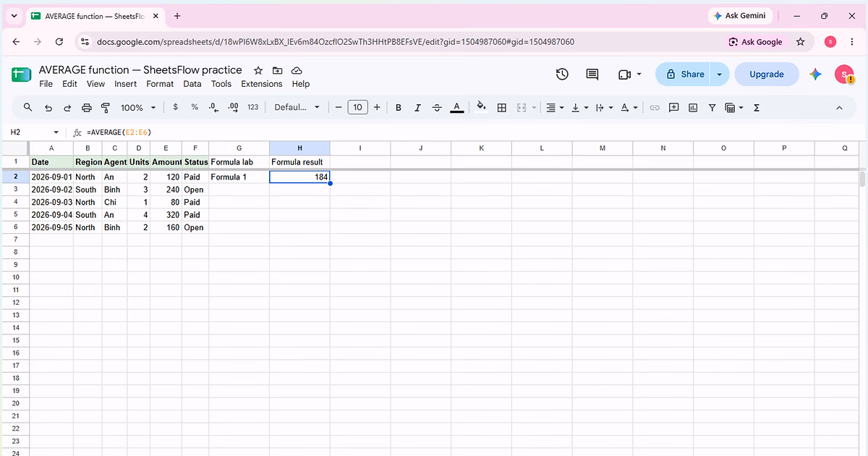Collapse the menus with the chevron
Viewport: 868px width, 456px height.
pyautogui.click(x=840, y=107)
